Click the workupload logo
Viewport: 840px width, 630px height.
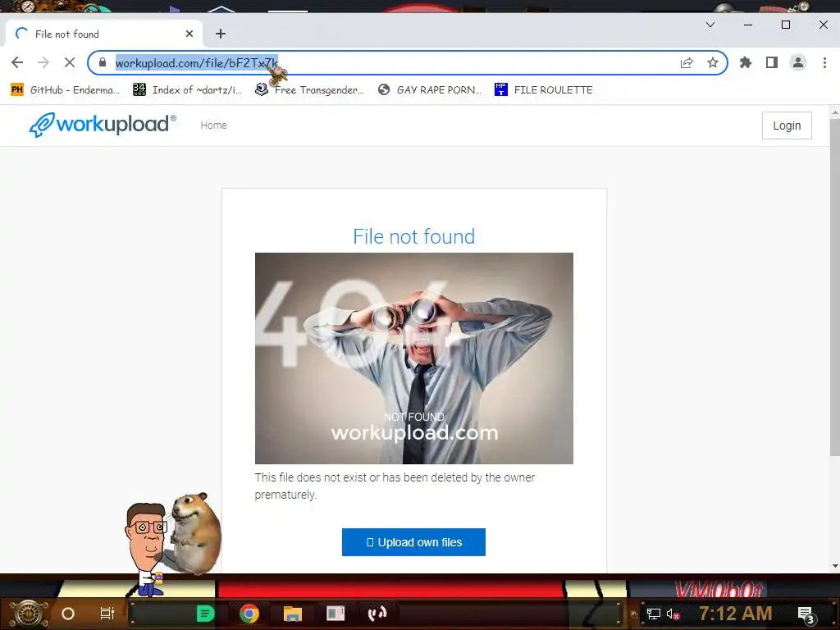point(103,125)
